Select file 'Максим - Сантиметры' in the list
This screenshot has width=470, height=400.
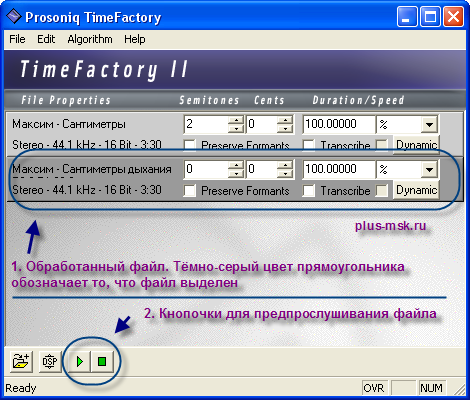click(69, 124)
